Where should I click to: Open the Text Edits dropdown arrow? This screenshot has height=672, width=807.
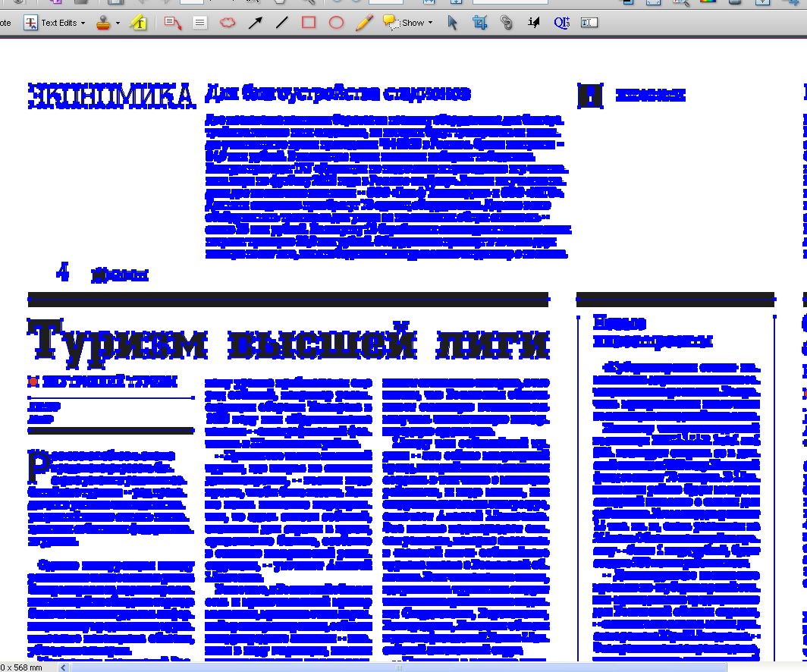coord(83,24)
